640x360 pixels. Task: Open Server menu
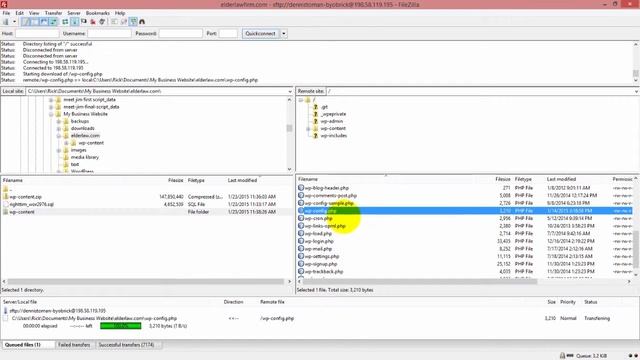(74, 13)
